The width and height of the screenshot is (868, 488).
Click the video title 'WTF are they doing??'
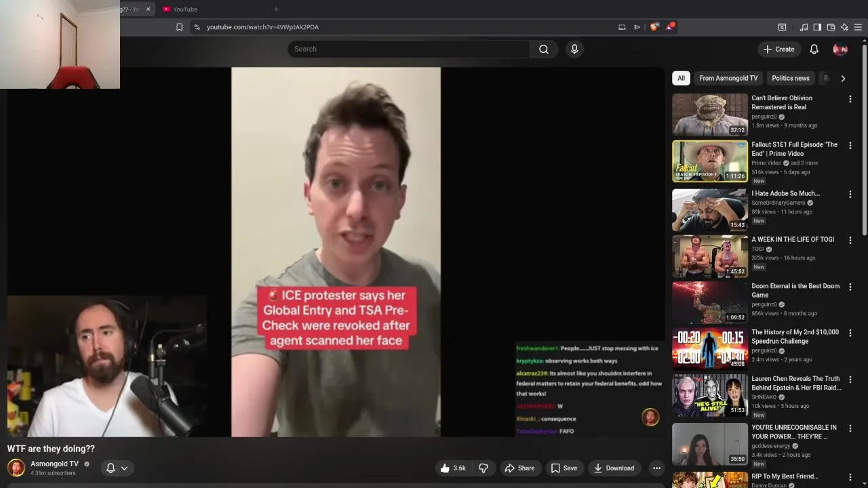[51, 449]
